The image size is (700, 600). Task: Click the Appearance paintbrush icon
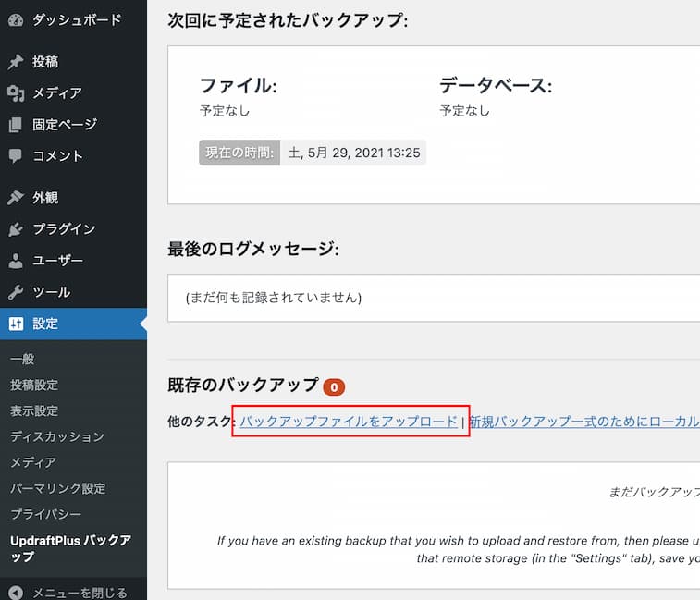pyautogui.click(x=16, y=198)
